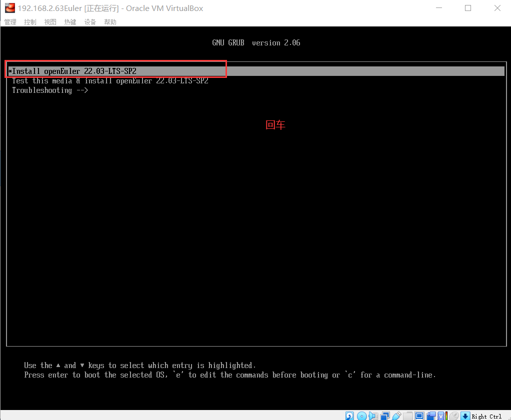Open the 控制 menu
This screenshot has width=511, height=420.
tap(30, 22)
